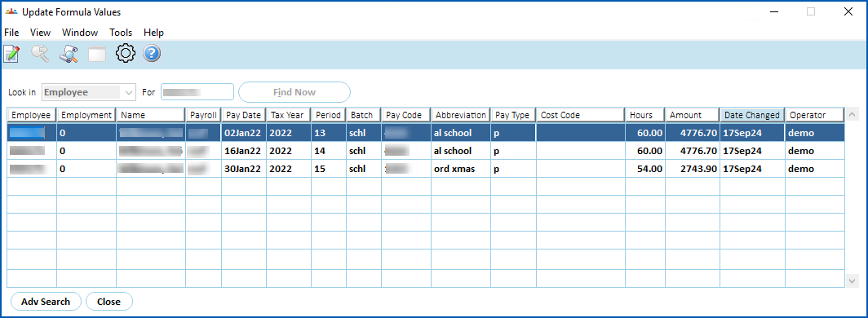Select the period 15 cell

coord(329,169)
